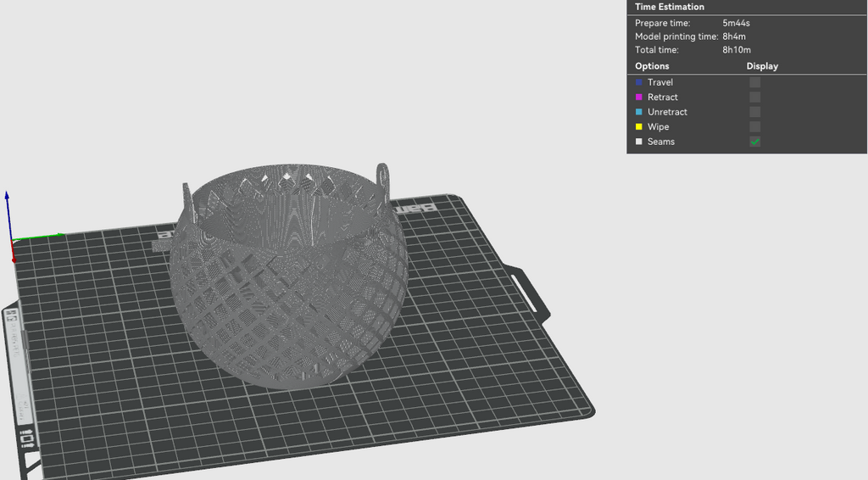
Task: Click the green Y axis arrow
Action: pos(39,237)
